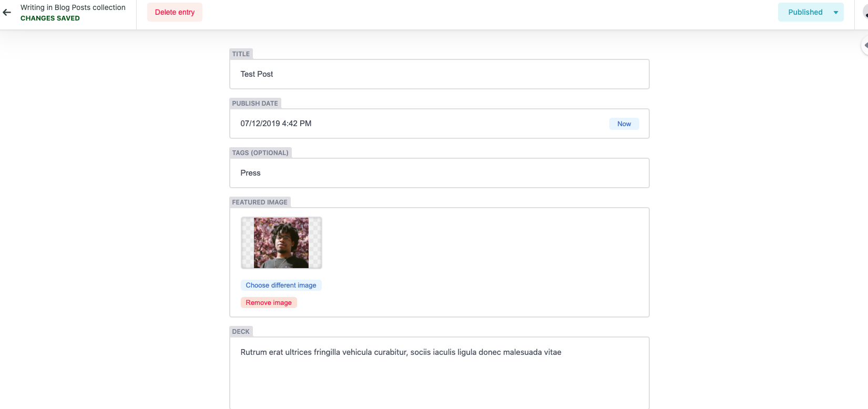
Task: Click the Delete entry button
Action: coord(175,12)
